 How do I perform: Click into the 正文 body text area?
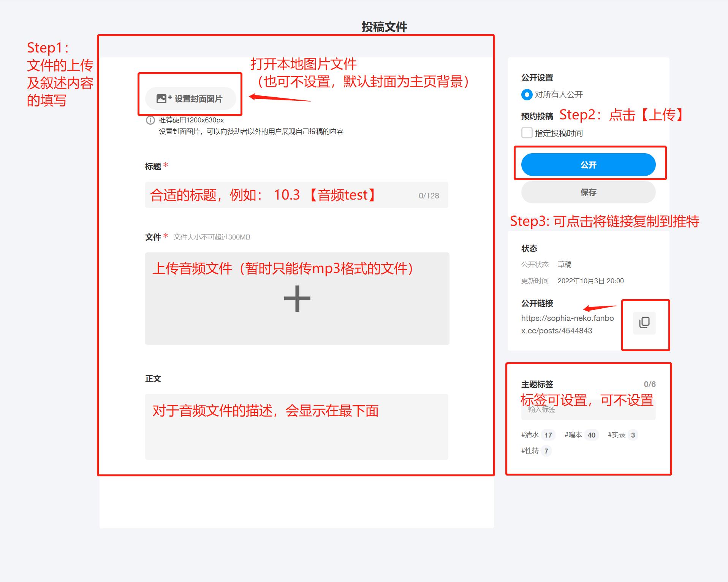(x=296, y=433)
